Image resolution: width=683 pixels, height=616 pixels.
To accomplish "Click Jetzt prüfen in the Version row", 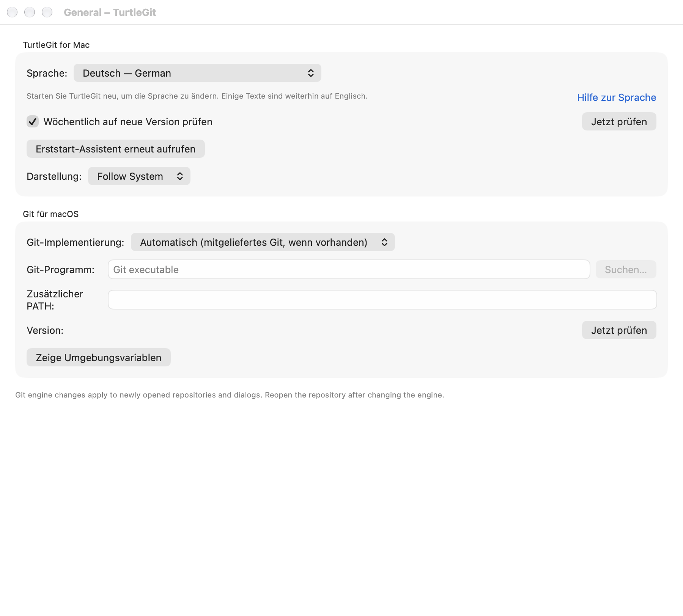I will pos(619,330).
